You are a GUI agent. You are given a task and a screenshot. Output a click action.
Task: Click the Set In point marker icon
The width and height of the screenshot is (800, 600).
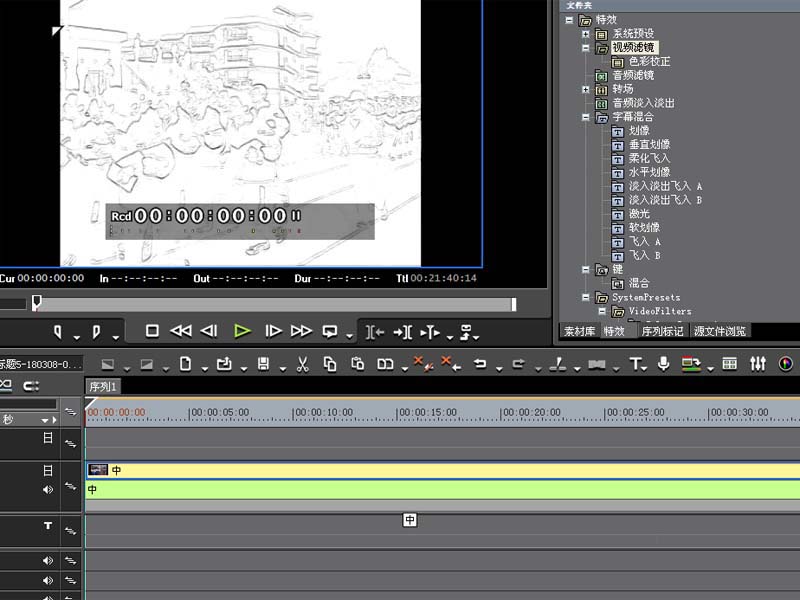pos(59,331)
